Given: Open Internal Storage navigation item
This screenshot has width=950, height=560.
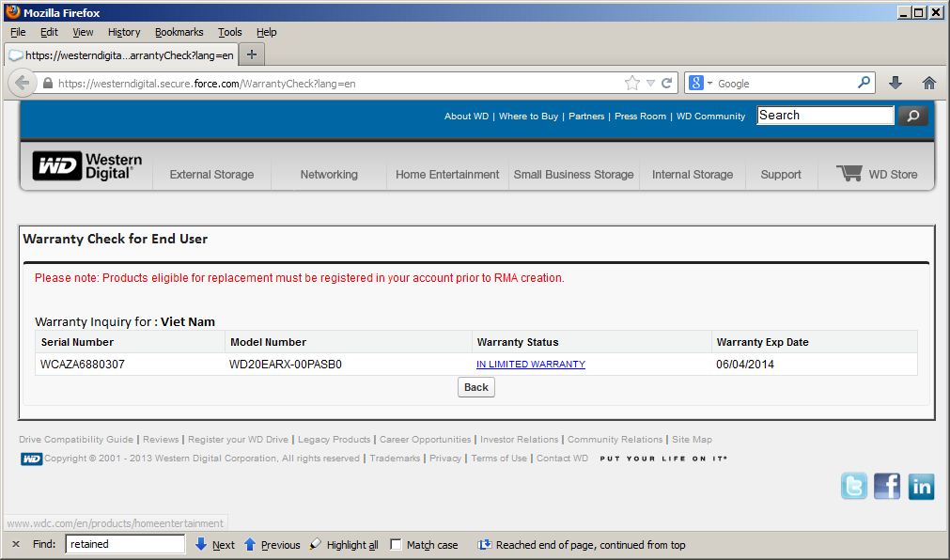Looking at the screenshot, I should pyautogui.click(x=693, y=175).
